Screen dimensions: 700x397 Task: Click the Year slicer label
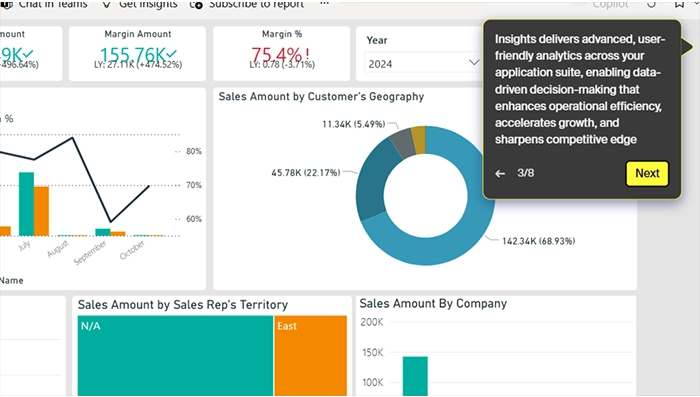pyautogui.click(x=377, y=40)
